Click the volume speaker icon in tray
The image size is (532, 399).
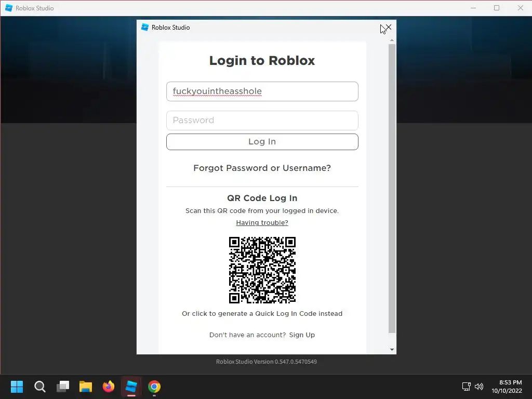point(478,387)
